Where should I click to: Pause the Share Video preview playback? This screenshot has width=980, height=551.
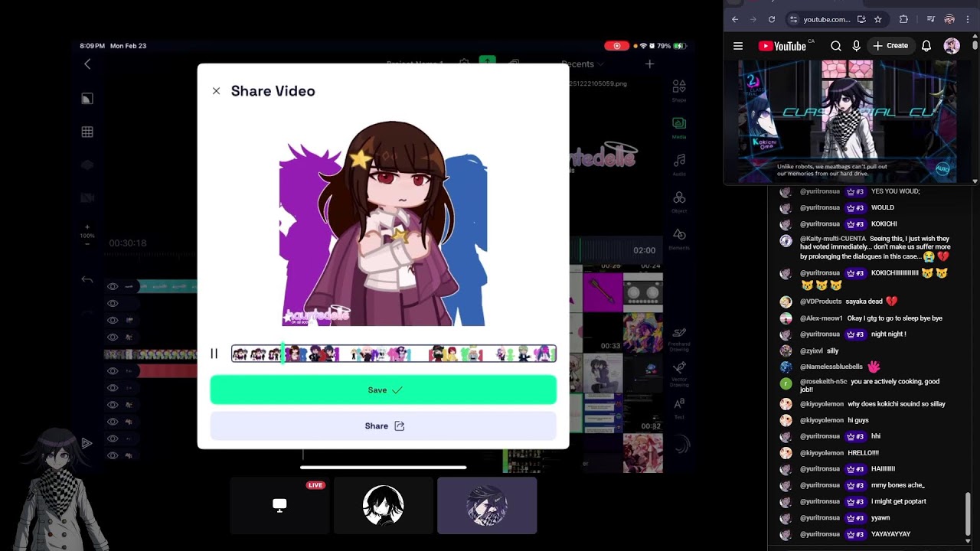214,354
